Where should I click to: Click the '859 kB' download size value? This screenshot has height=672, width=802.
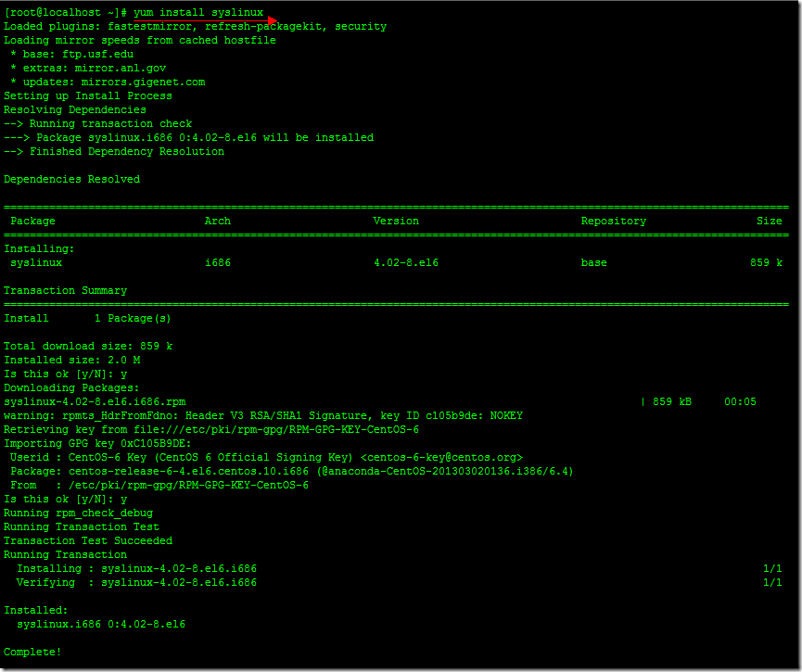[672, 402]
